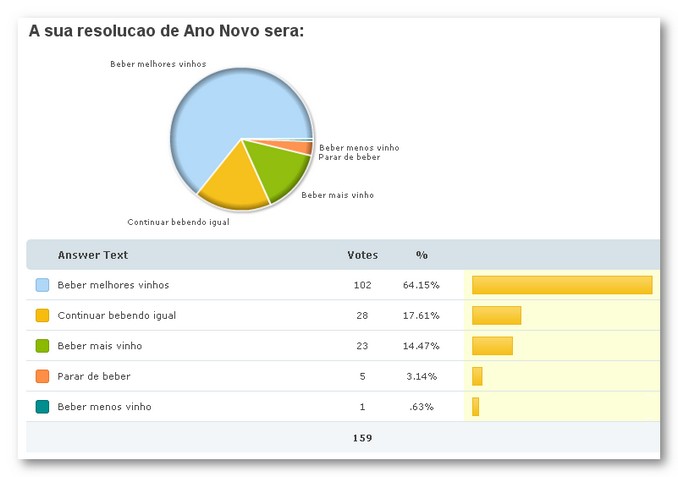The width and height of the screenshot is (678, 477).
Task: Click the orange Parar de beber swatch
Action: coord(42,376)
